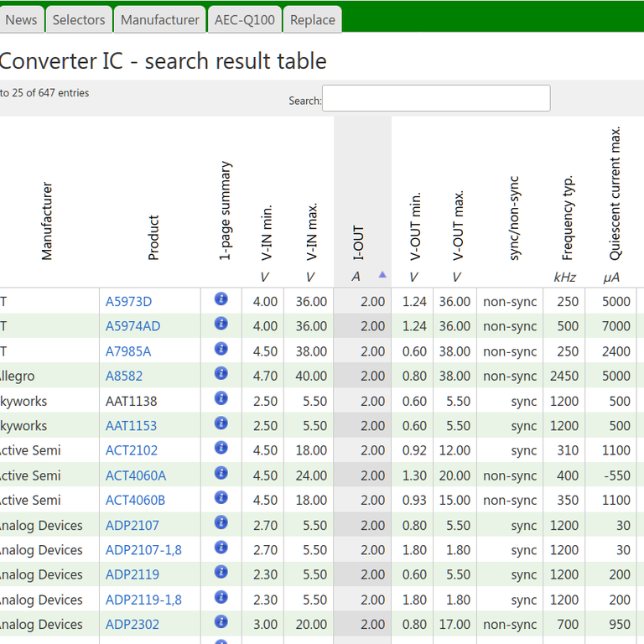The height and width of the screenshot is (644, 644).
Task: Sort by V-IN min. column header
Action: (266, 232)
